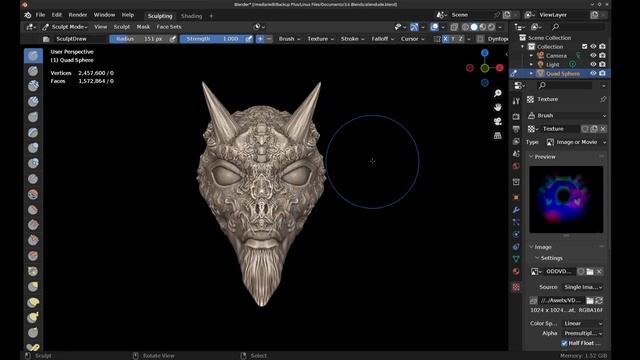The width and height of the screenshot is (640, 360).
Task: Open the Material properties tab
Action: [x=516, y=271]
